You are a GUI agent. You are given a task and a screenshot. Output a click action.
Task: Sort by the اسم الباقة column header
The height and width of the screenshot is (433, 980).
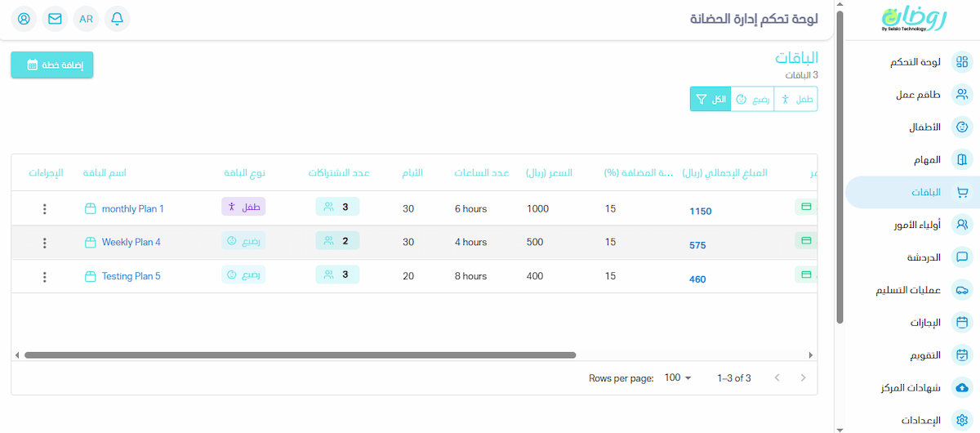105,173
